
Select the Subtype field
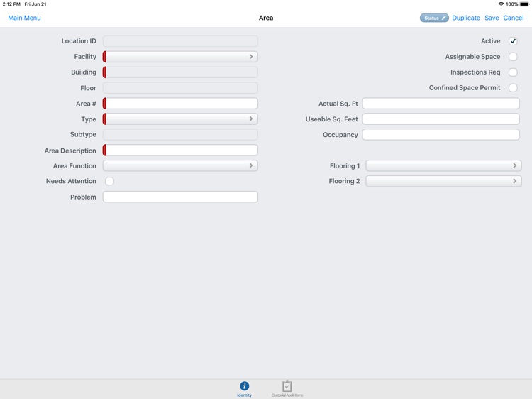[x=180, y=134]
